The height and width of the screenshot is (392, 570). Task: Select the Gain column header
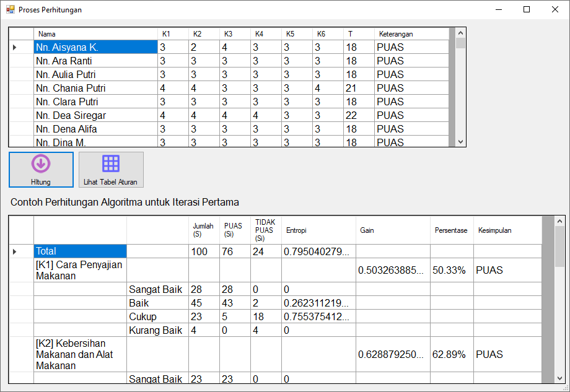coord(393,230)
